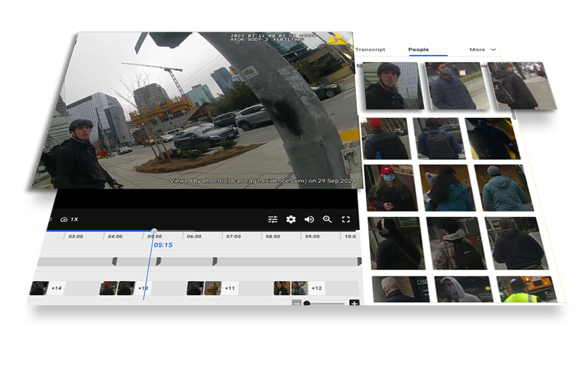
Task: Enter fullscreen video mode
Action: tap(346, 219)
